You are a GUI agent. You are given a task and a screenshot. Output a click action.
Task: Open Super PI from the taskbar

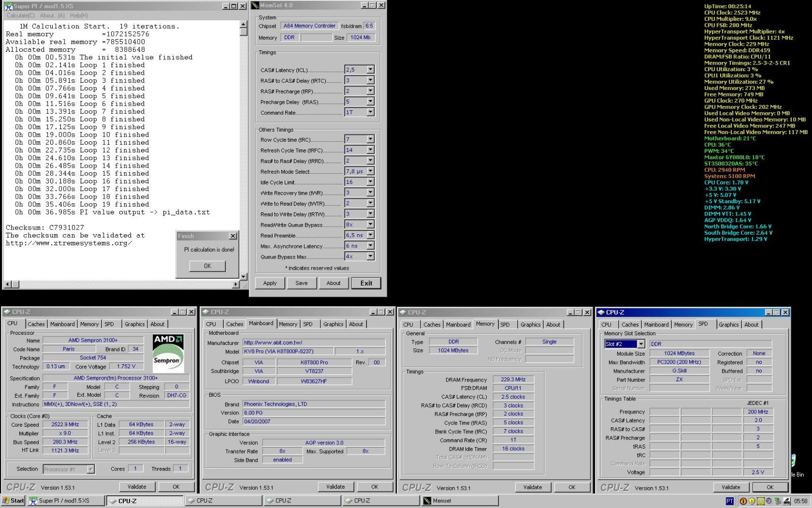pos(66,500)
